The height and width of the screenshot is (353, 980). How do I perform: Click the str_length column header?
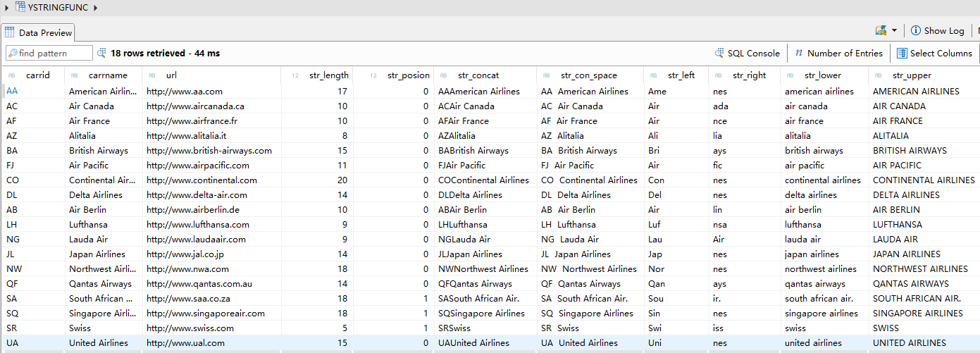[328, 75]
